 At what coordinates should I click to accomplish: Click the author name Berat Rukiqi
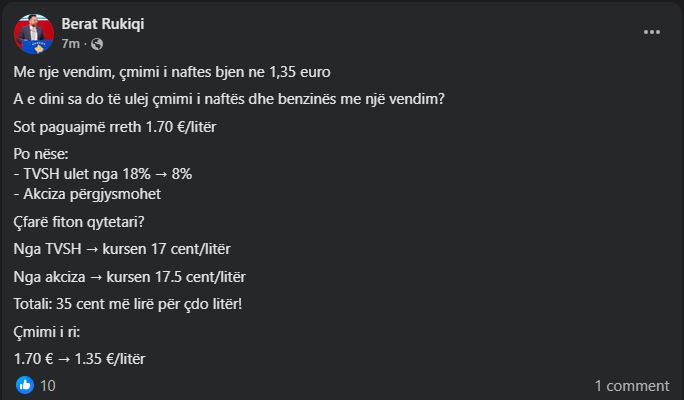pos(103,24)
